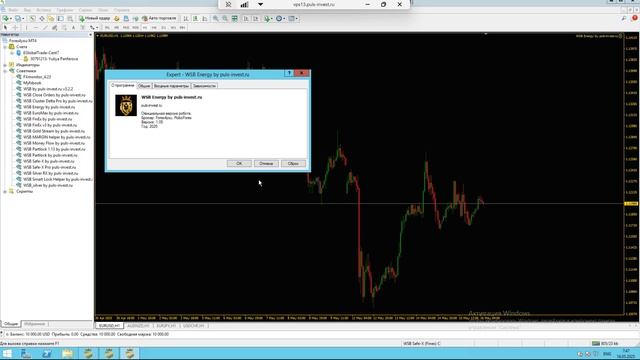This screenshot has height=360, width=640.
Task: Open the Inputs tab in Expert dialog
Action: tap(171, 86)
